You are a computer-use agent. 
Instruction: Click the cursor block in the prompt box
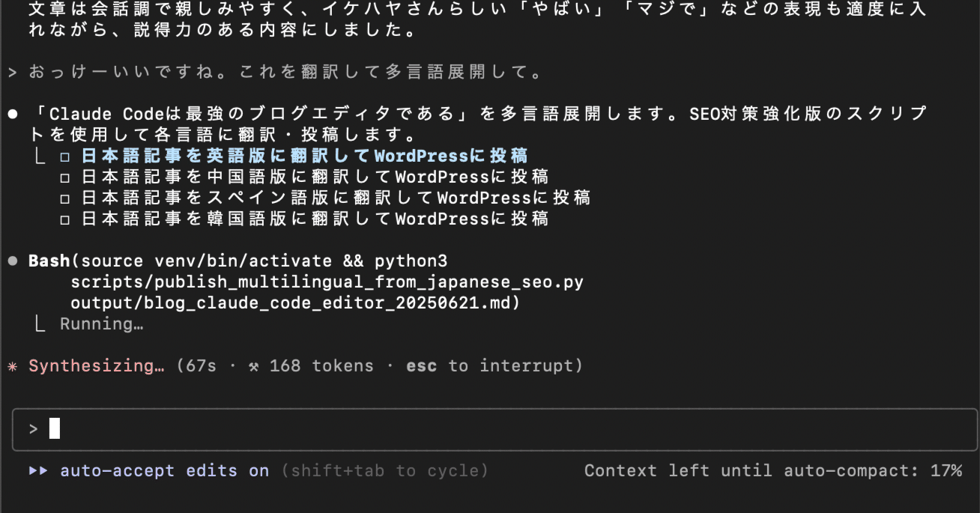(x=52, y=428)
